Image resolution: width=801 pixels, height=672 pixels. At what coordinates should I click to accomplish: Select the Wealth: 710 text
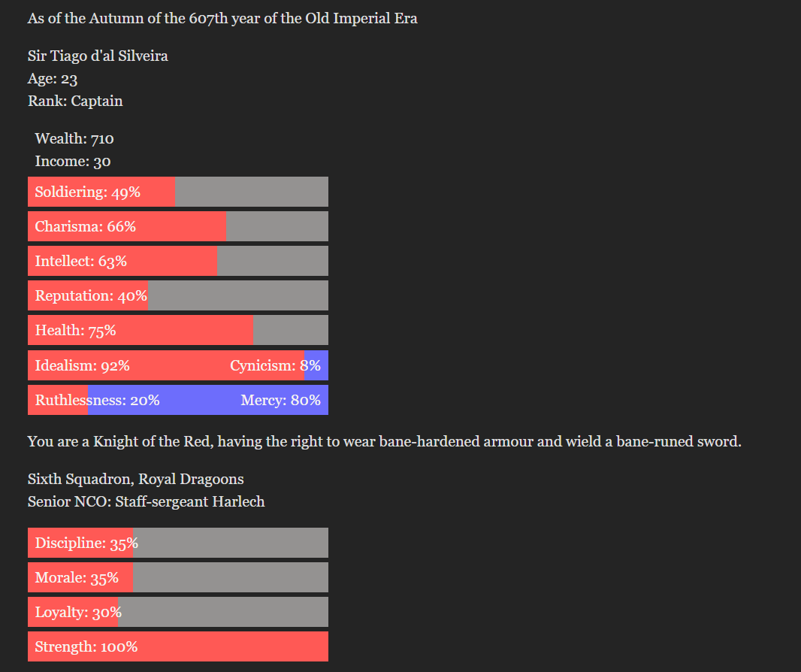click(74, 138)
